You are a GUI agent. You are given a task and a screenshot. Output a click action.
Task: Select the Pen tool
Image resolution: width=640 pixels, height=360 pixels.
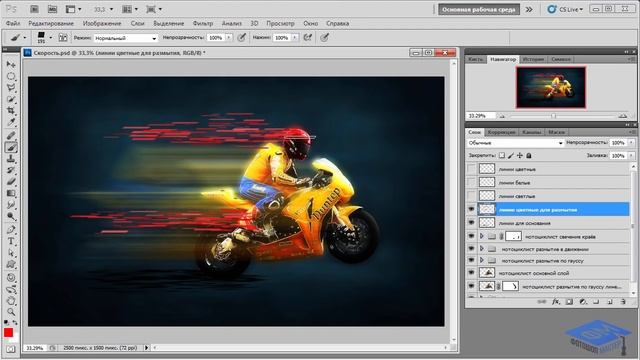tap(11, 229)
